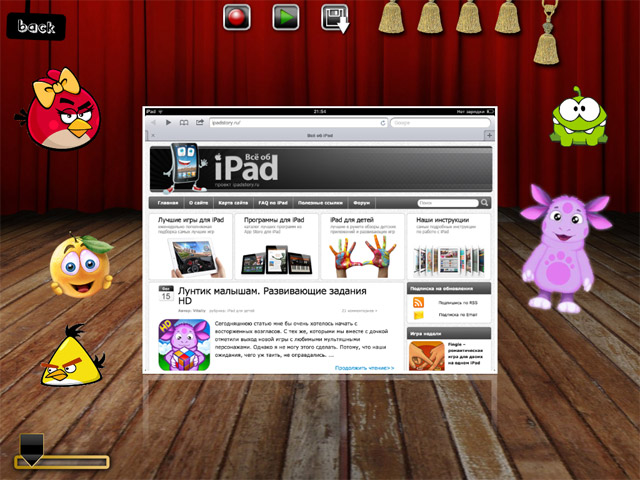The height and width of the screenshot is (480, 640).
Task: Click the yellow email envelope icon
Action: (x=418, y=315)
